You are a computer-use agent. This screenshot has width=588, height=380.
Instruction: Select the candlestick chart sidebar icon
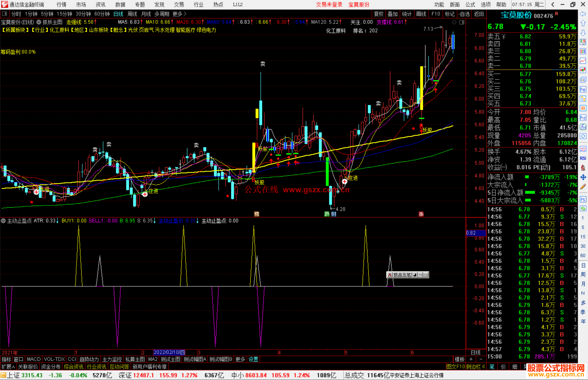[x=583, y=70]
